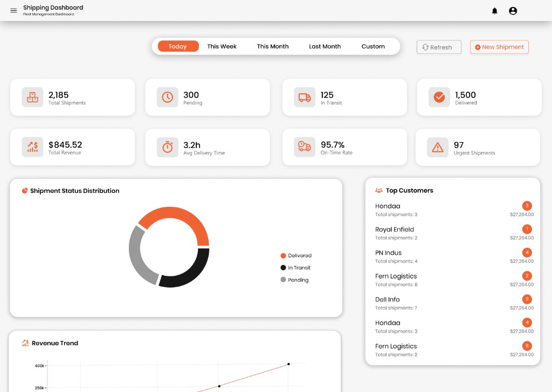
Task: Click the 2,185 Total Shipments value
Action: click(x=58, y=95)
